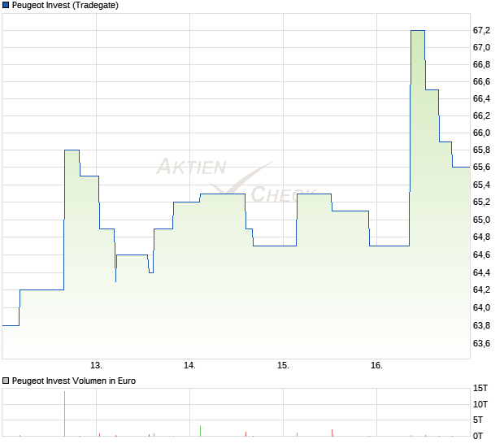Click the '13.' date axis label

pos(96,365)
